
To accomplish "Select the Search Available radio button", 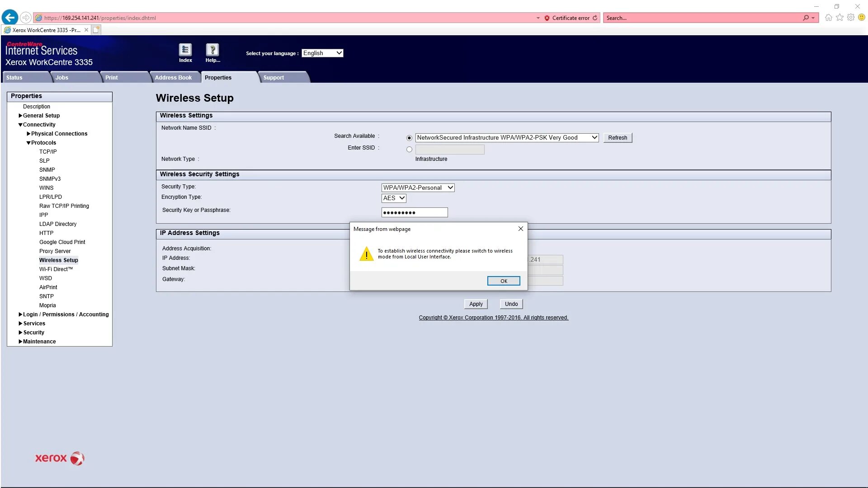I will point(409,138).
